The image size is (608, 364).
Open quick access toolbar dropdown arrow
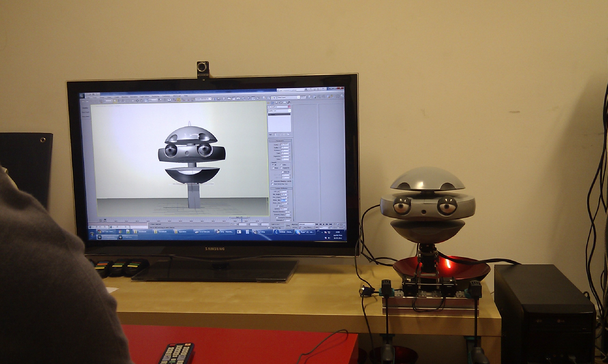click(99, 95)
